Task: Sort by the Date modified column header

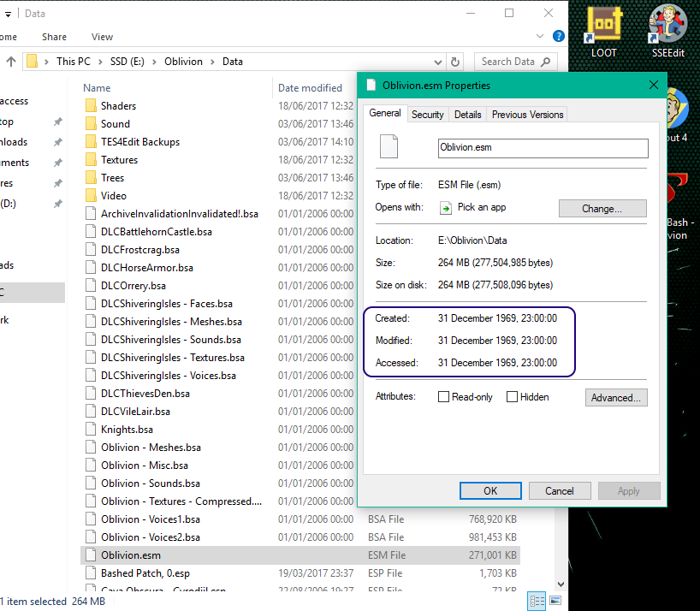Action: point(311,88)
